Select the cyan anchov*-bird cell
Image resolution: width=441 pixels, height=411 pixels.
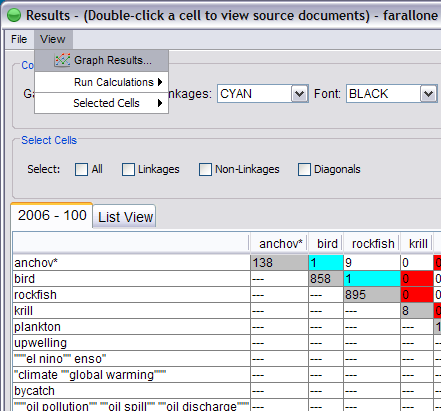tap(326, 263)
